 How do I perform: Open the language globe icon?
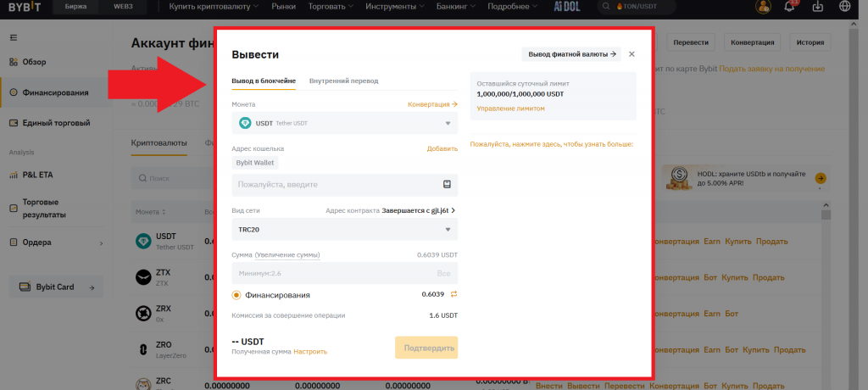845,7
